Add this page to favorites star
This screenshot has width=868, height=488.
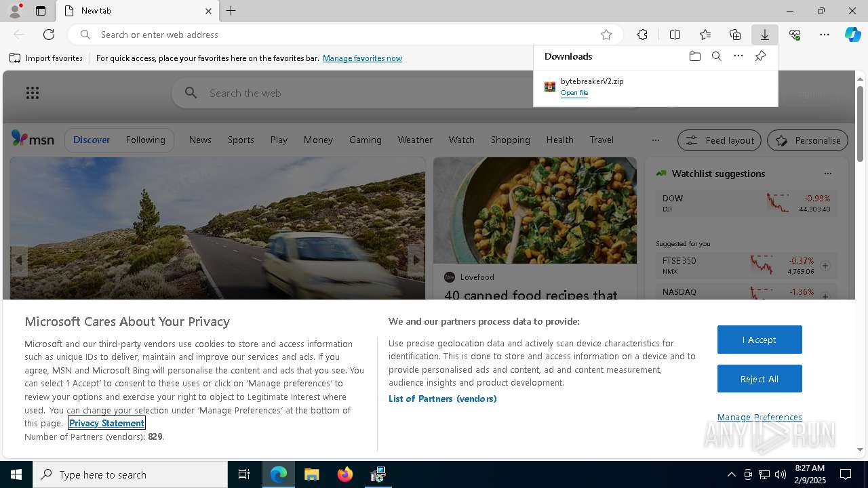tap(606, 35)
